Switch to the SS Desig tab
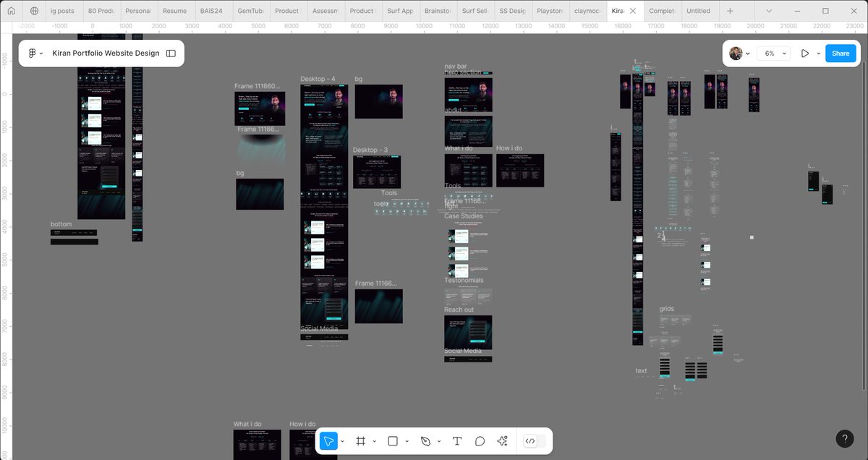868x460 pixels. pyautogui.click(x=512, y=11)
